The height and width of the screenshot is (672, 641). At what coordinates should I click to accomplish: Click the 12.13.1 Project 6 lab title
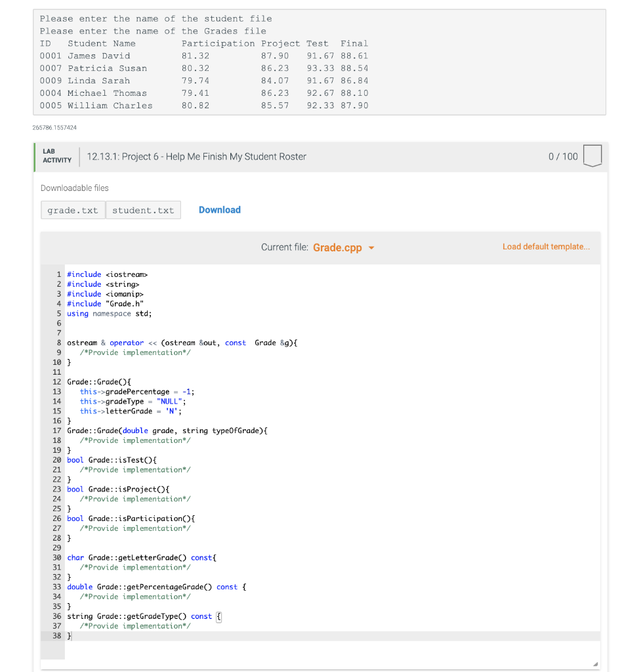[x=197, y=156]
